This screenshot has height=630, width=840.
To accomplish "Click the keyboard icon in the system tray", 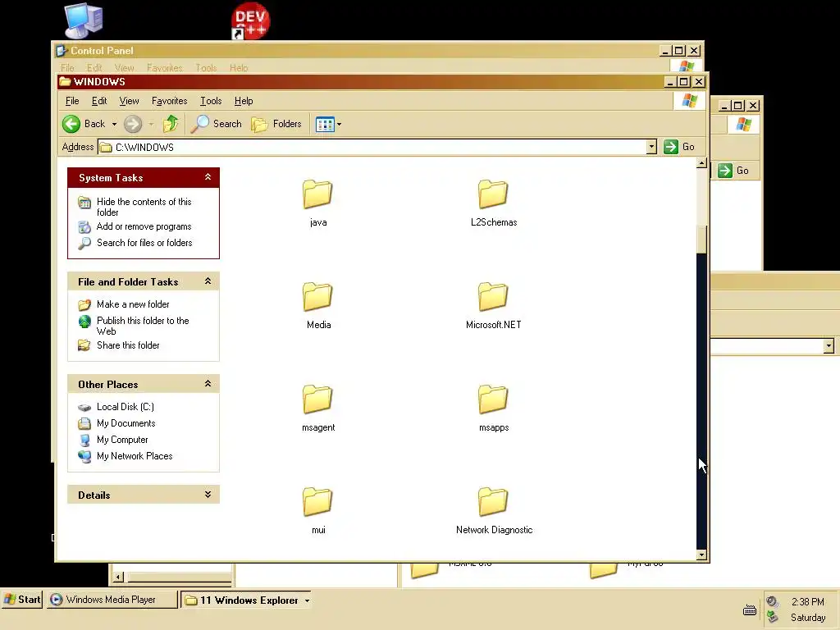I will [750, 609].
